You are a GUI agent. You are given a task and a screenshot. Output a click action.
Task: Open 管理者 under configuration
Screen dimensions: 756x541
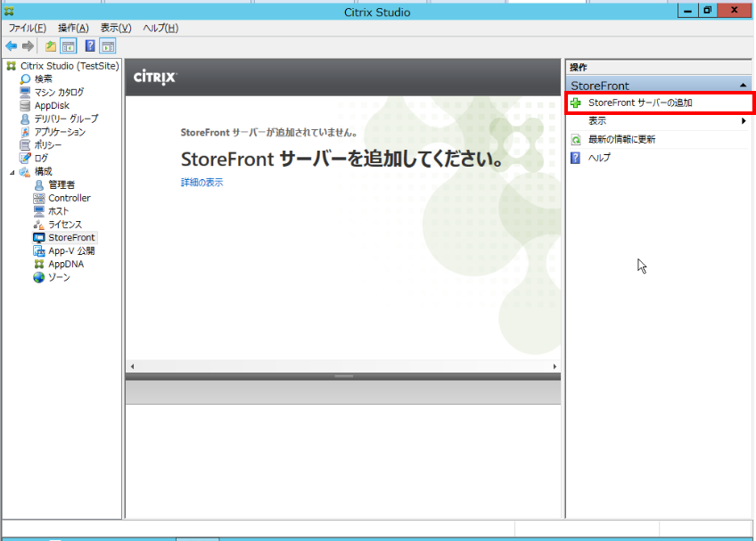tap(62, 184)
